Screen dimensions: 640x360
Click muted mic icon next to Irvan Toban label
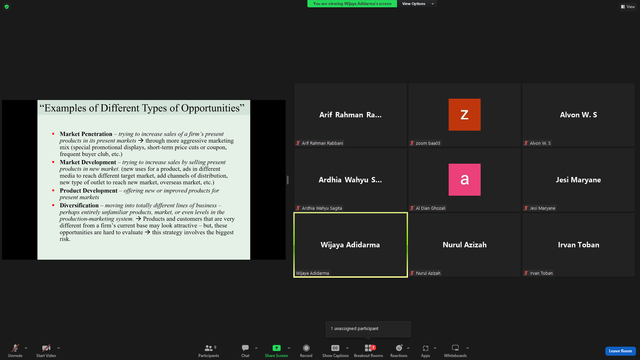tap(526, 273)
